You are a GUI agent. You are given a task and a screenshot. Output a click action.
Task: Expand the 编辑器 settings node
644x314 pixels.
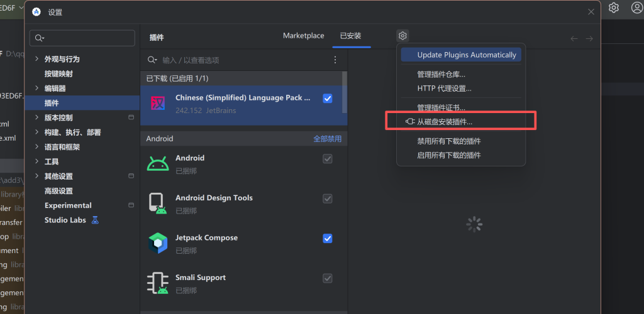tap(36, 88)
